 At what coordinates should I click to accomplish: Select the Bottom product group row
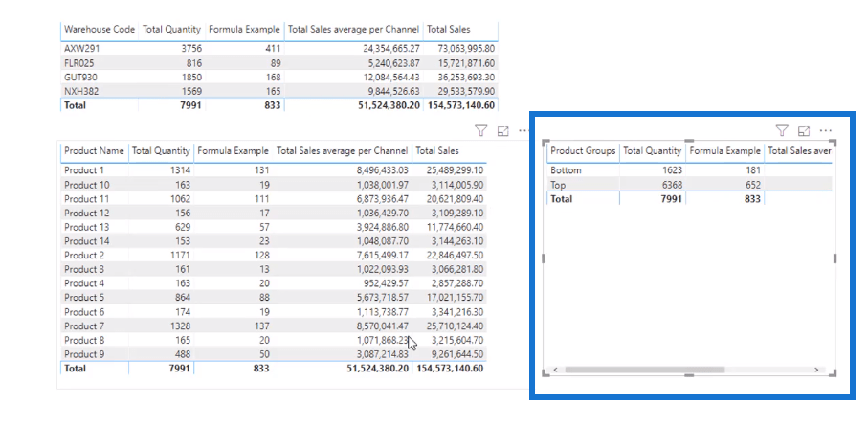(x=689, y=170)
